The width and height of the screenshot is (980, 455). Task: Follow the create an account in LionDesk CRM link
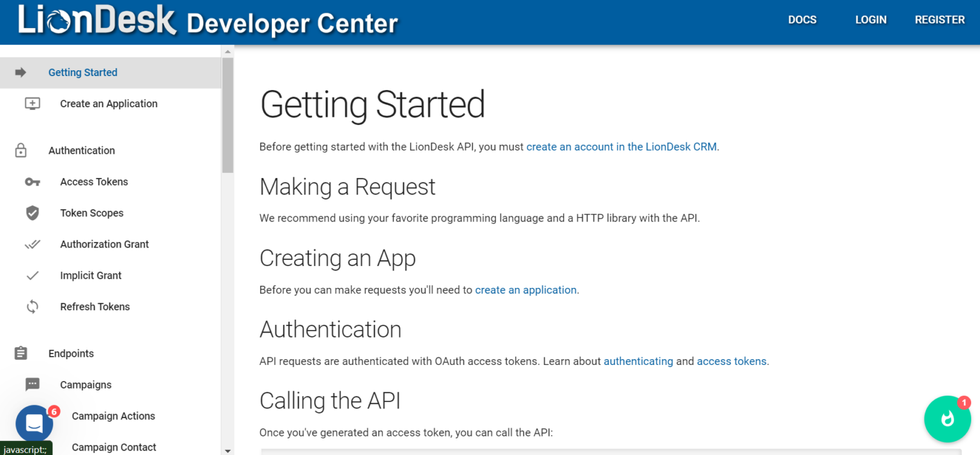621,147
